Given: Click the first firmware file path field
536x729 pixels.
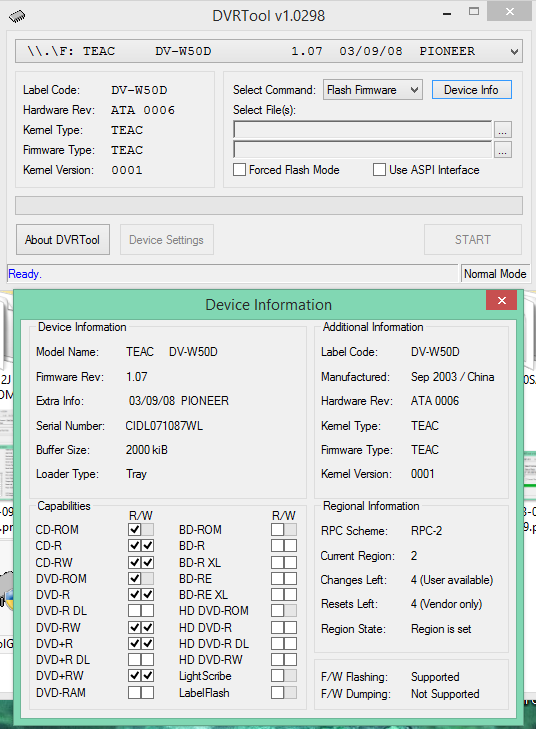Looking at the screenshot, I should 363,130.
